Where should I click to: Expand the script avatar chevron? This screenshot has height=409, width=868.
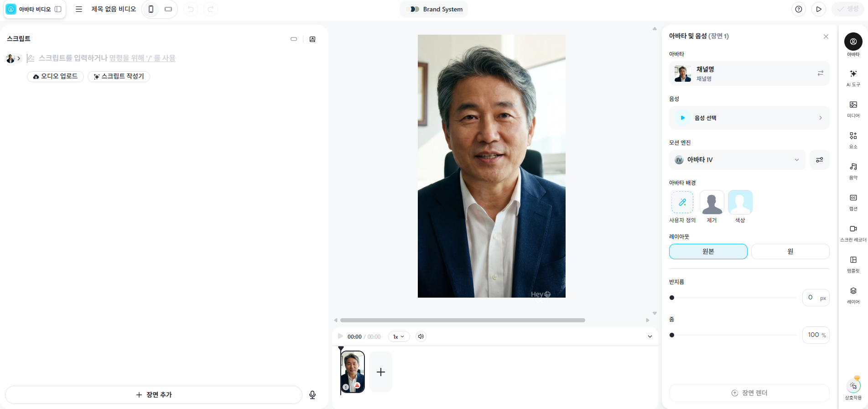[x=19, y=58]
